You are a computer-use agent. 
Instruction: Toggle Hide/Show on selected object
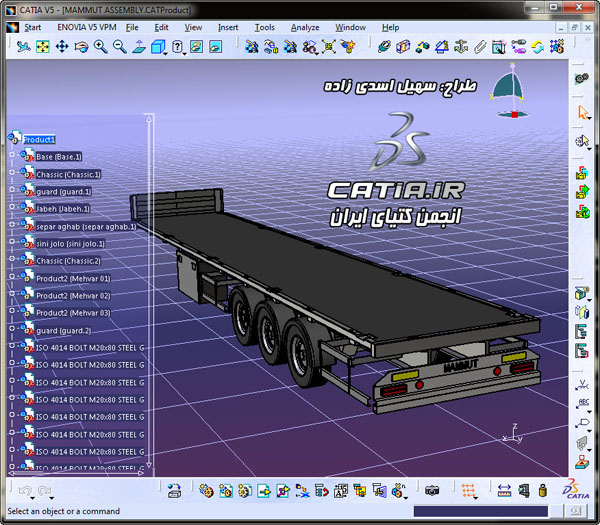click(x=196, y=47)
